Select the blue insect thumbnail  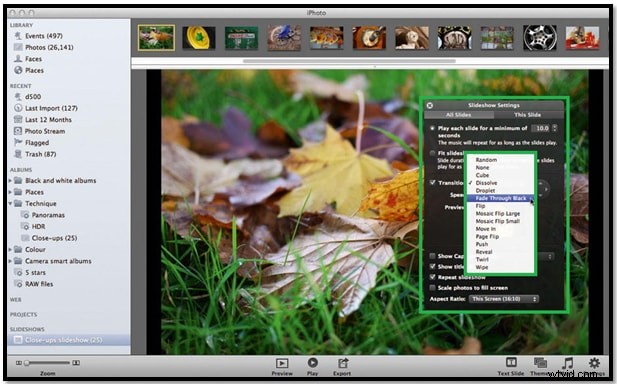pos(284,38)
